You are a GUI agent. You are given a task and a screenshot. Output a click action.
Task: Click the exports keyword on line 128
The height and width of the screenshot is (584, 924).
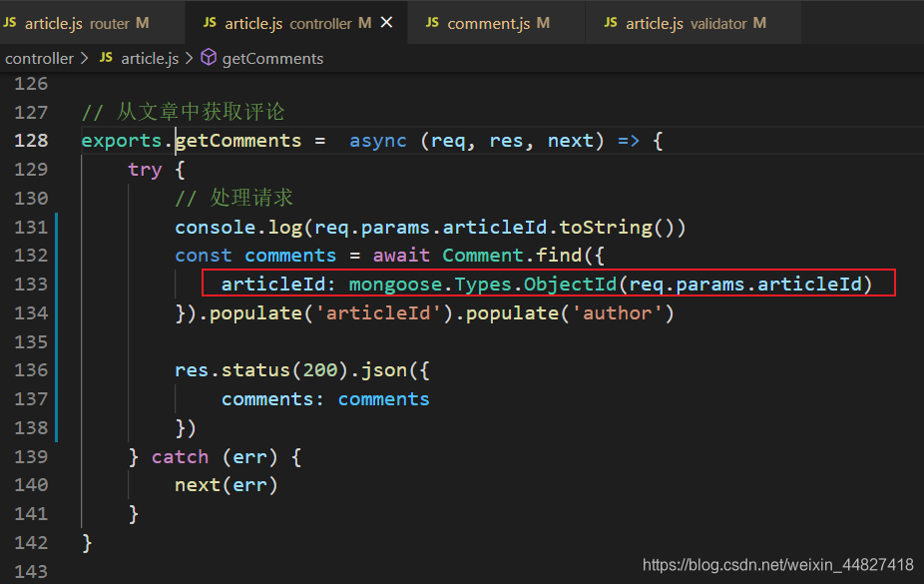122,140
